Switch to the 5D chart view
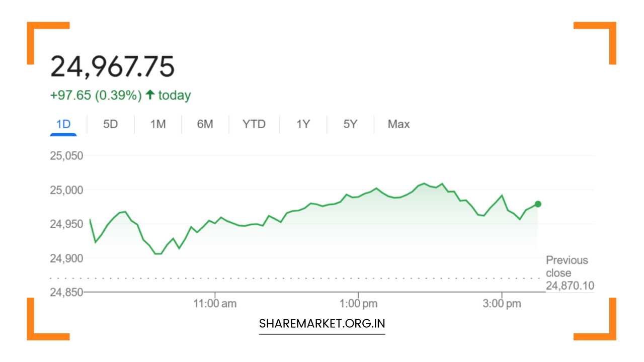The height and width of the screenshot is (362, 644). [x=110, y=124]
